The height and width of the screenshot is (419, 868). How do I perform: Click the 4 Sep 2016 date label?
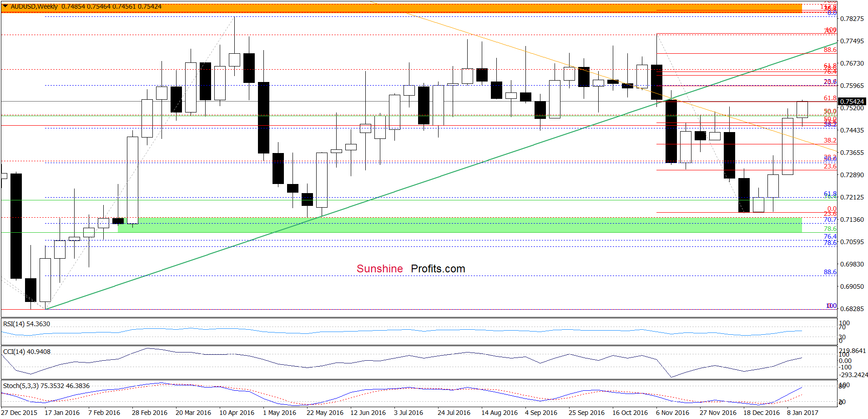point(541,413)
